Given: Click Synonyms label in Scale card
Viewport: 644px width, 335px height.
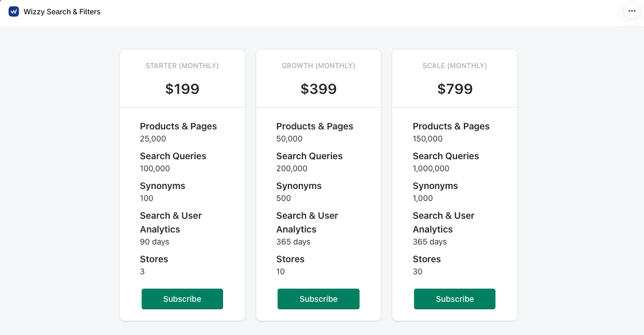Looking at the screenshot, I should [x=435, y=186].
